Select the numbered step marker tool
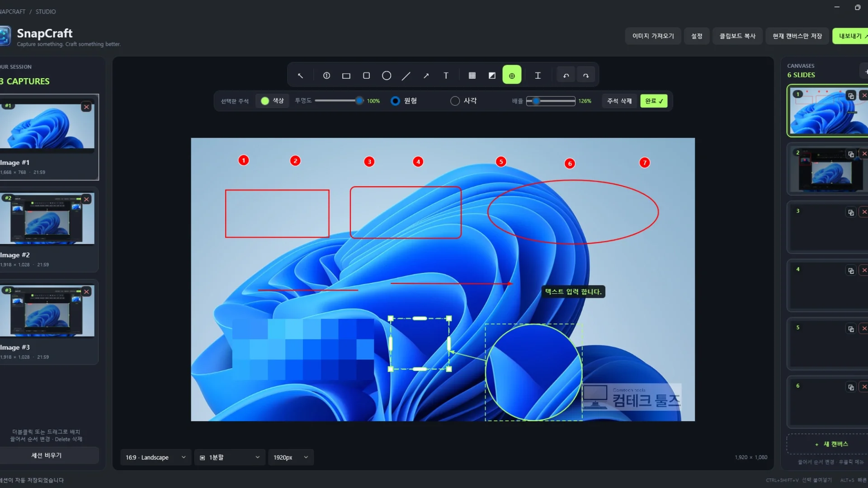Screen dimensions: 868x488 326,75
